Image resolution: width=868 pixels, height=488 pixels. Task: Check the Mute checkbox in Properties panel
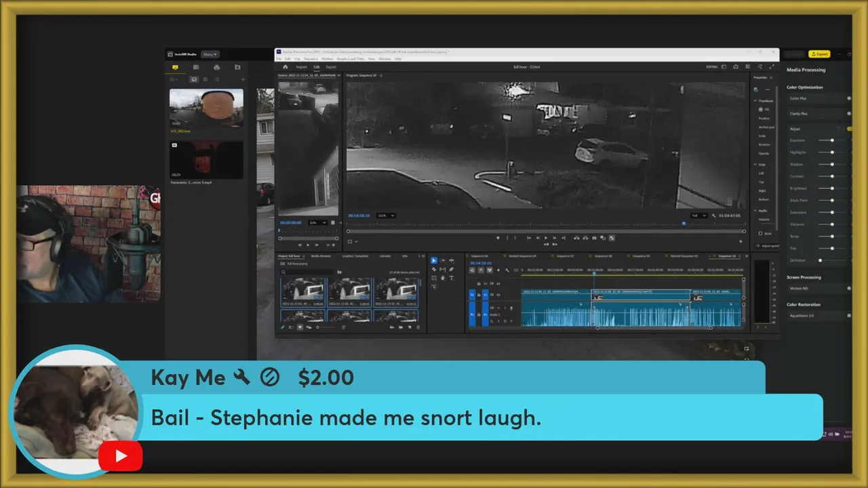pyautogui.click(x=761, y=233)
